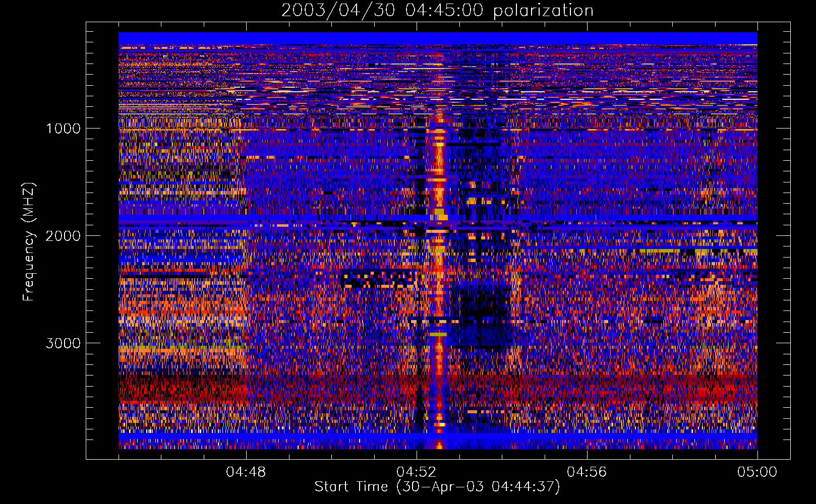Click the 'Start Time (30-Apr-03 04:44:37)' axis label
Screen dimensions: 816x504
click(x=437, y=487)
